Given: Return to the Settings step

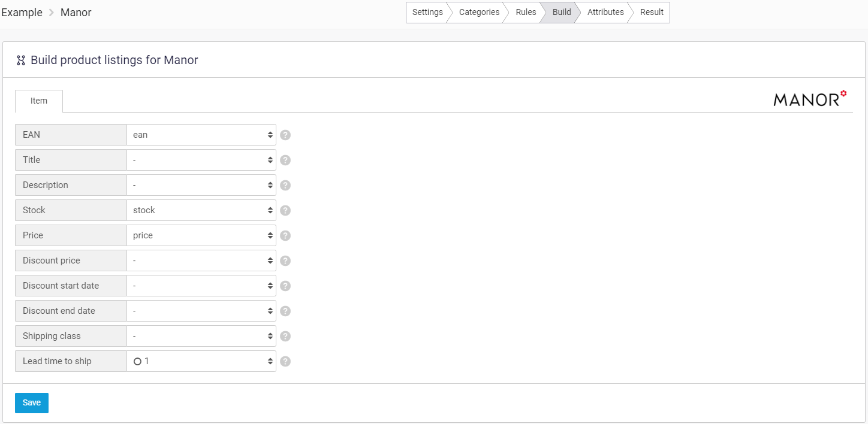Looking at the screenshot, I should [427, 12].
